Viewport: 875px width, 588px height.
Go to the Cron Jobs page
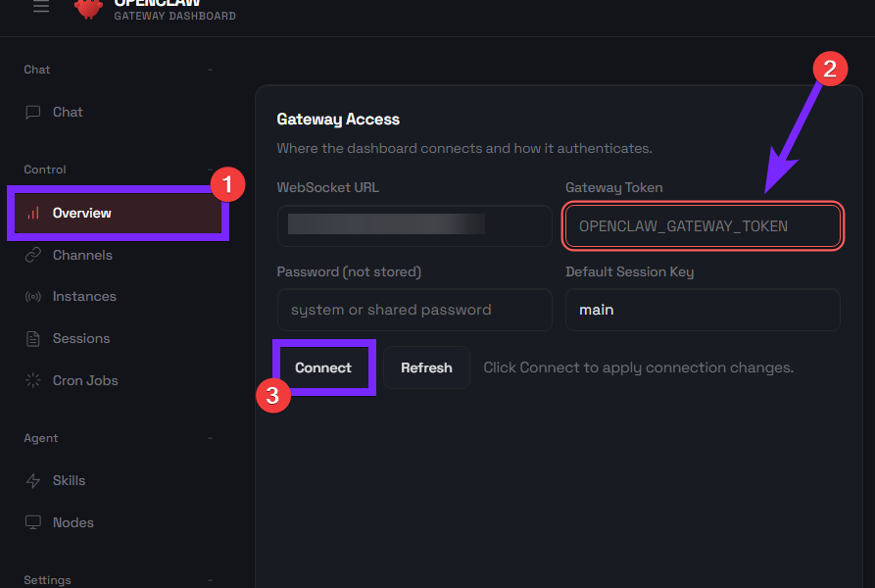(85, 380)
